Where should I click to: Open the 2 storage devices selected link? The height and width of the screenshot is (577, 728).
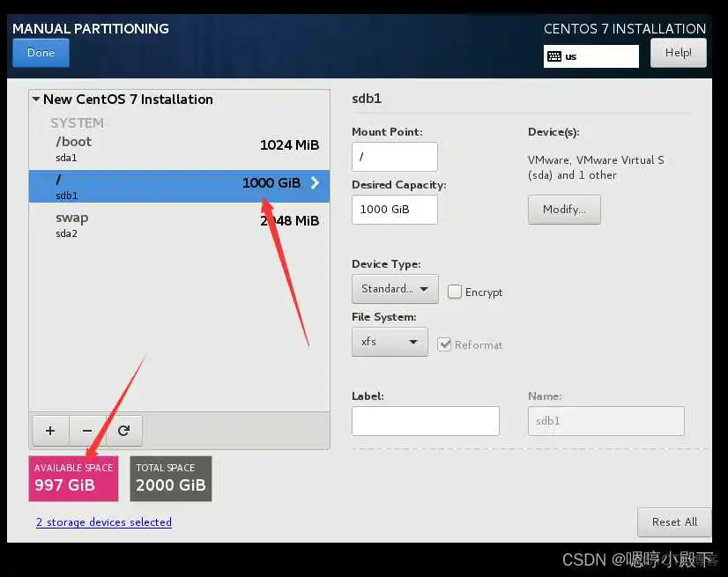coord(103,522)
